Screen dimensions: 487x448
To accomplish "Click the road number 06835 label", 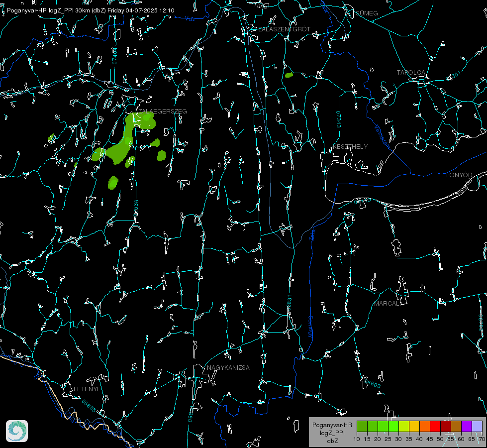I will [x=89, y=406].
